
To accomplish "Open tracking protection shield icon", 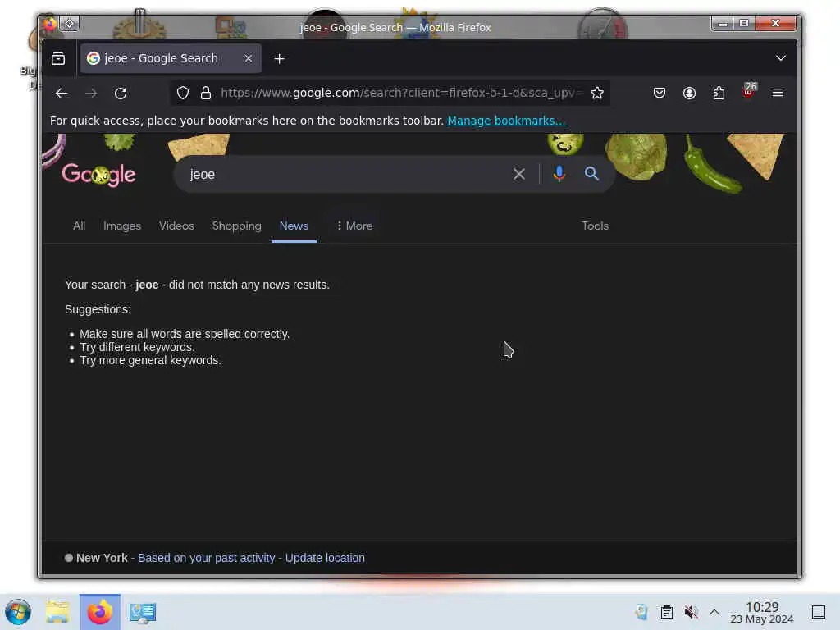I will click(183, 94).
